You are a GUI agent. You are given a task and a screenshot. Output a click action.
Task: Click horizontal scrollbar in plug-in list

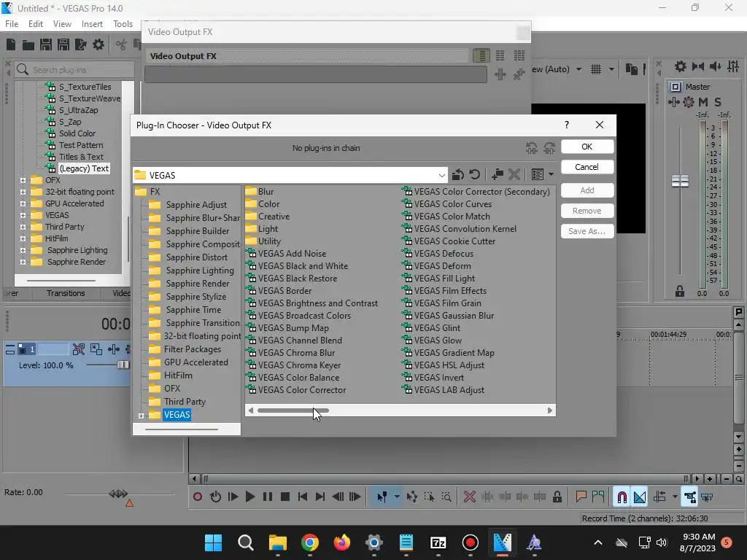(x=293, y=411)
